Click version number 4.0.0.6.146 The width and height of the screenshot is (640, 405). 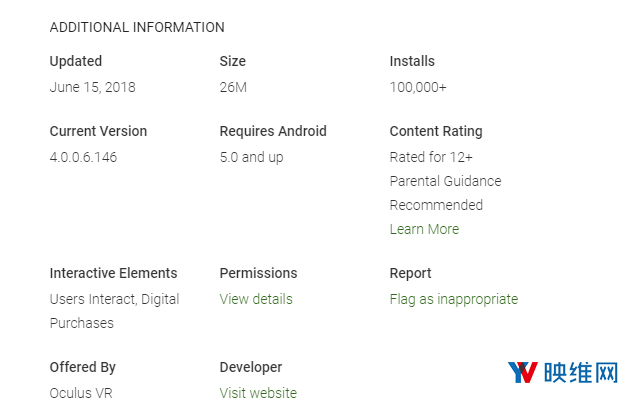pos(83,157)
